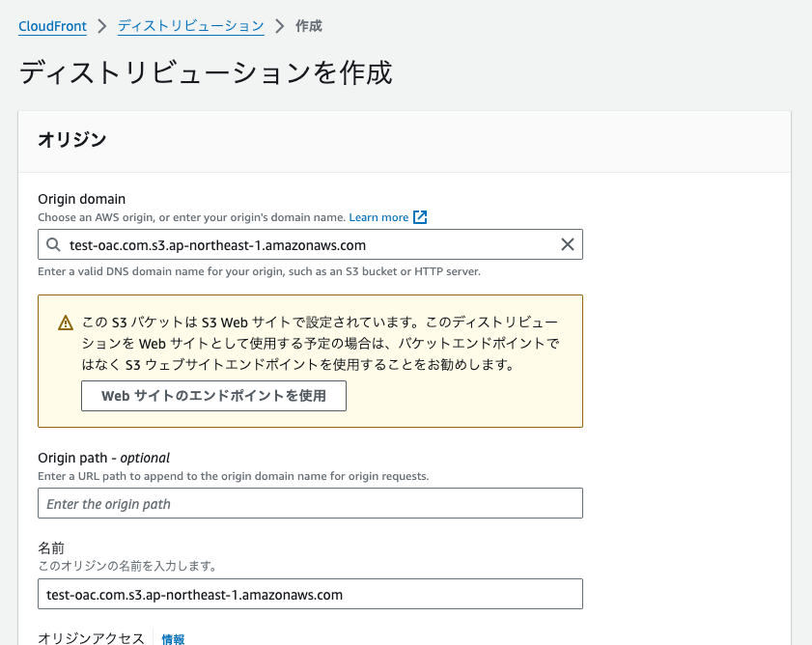
Task: Click the 名前 field label
Action: coord(51,547)
